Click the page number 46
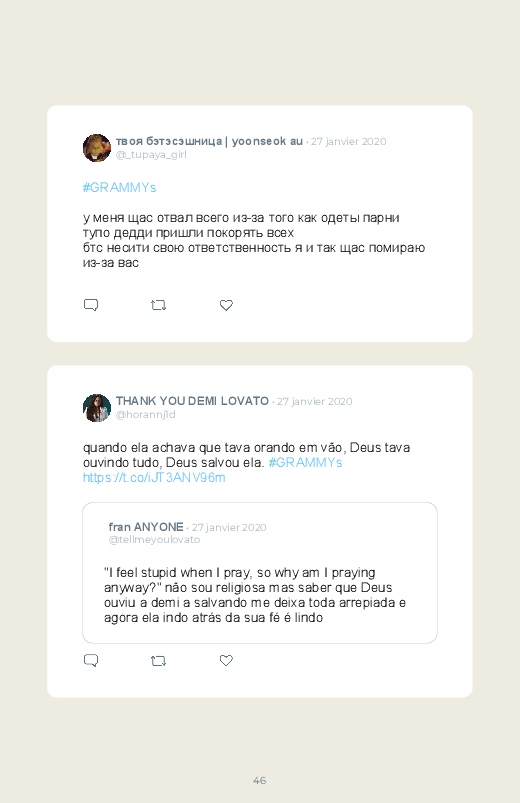This screenshot has height=803, width=520. point(260,780)
